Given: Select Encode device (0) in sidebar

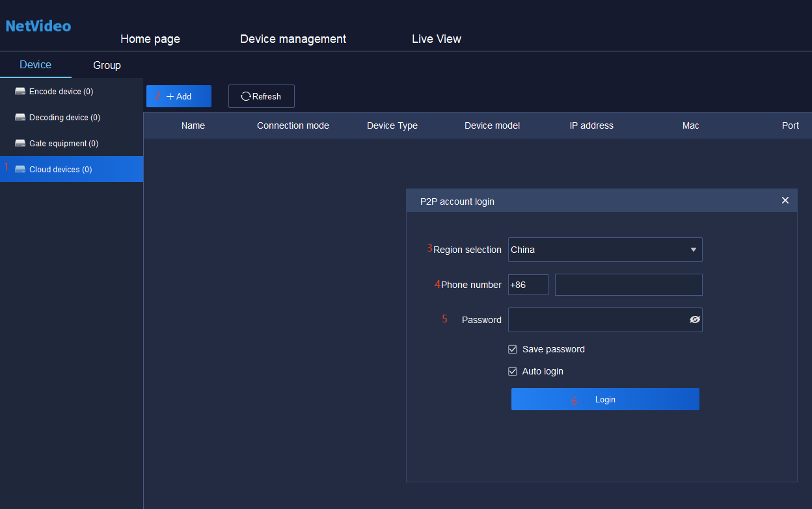Looking at the screenshot, I should coord(72,92).
